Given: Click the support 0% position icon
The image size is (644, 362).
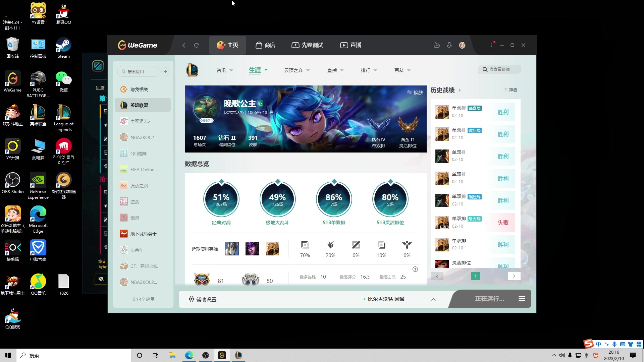Looking at the screenshot, I should coord(407,245).
